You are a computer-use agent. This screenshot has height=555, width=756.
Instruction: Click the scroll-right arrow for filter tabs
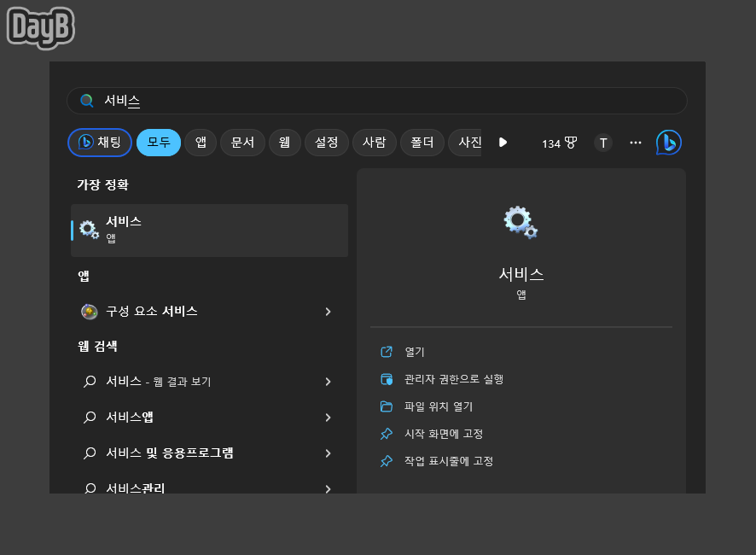[503, 143]
